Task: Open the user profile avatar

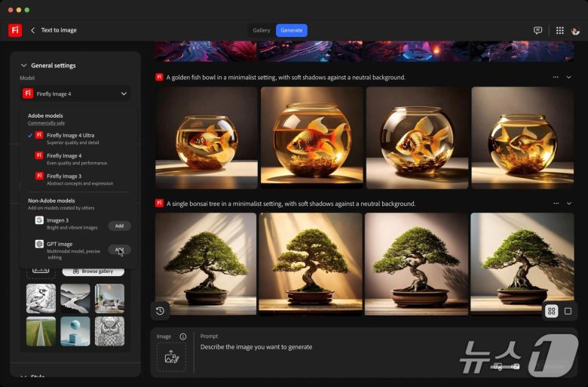Action: [x=576, y=30]
